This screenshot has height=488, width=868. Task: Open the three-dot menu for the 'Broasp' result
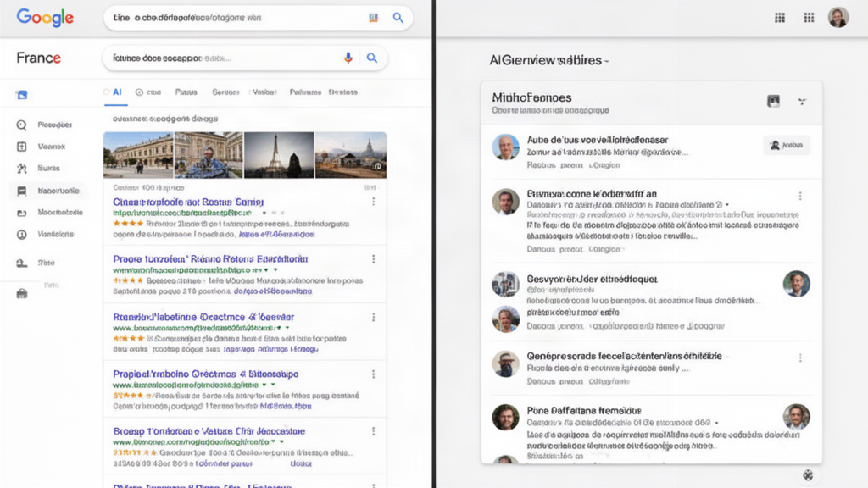[374, 431]
